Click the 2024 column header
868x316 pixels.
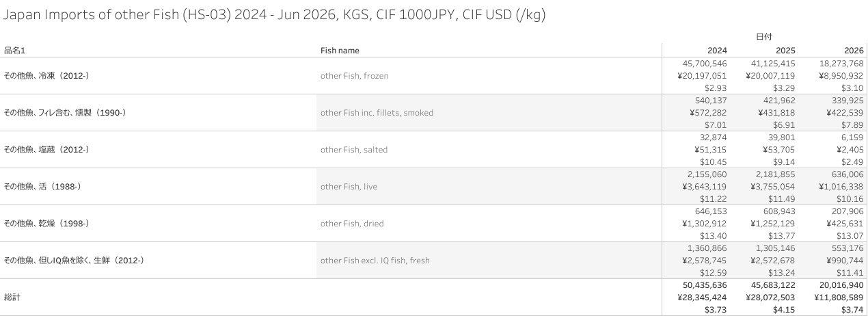(x=717, y=51)
